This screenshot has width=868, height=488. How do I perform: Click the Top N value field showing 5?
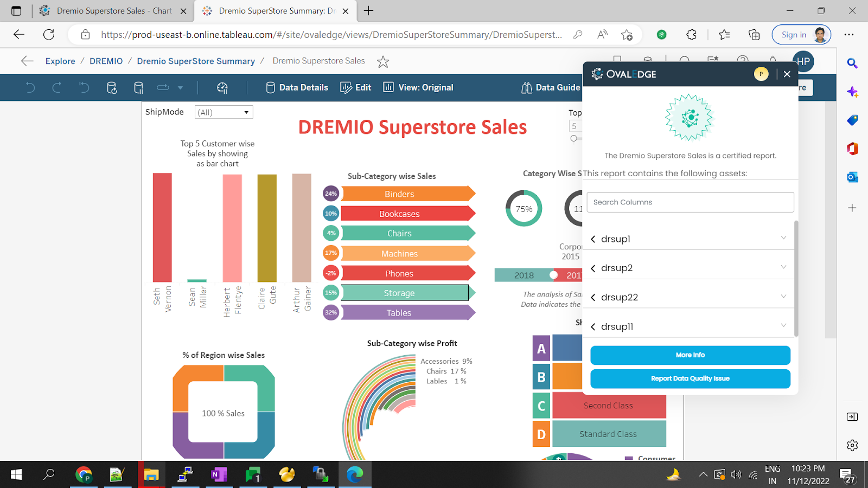576,126
